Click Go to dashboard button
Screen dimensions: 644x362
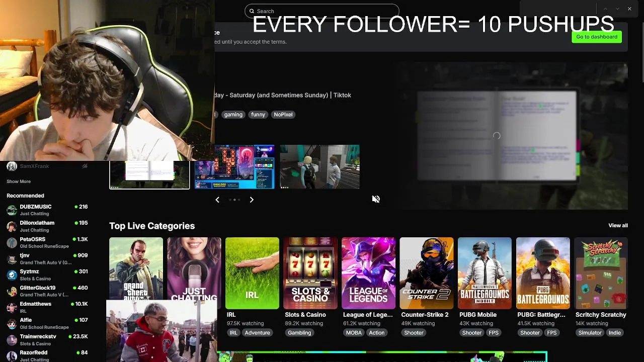click(x=597, y=37)
